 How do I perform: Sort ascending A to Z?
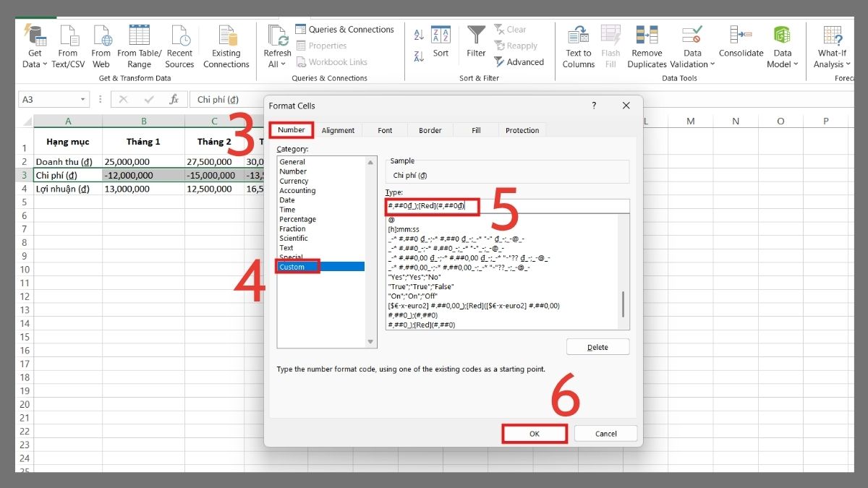click(x=419, y=35)
